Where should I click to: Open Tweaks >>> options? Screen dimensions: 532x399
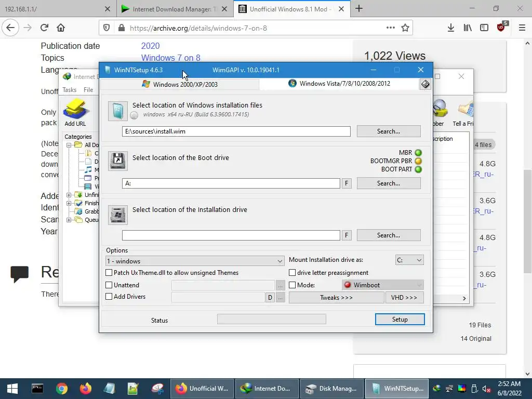coord(336,298)
